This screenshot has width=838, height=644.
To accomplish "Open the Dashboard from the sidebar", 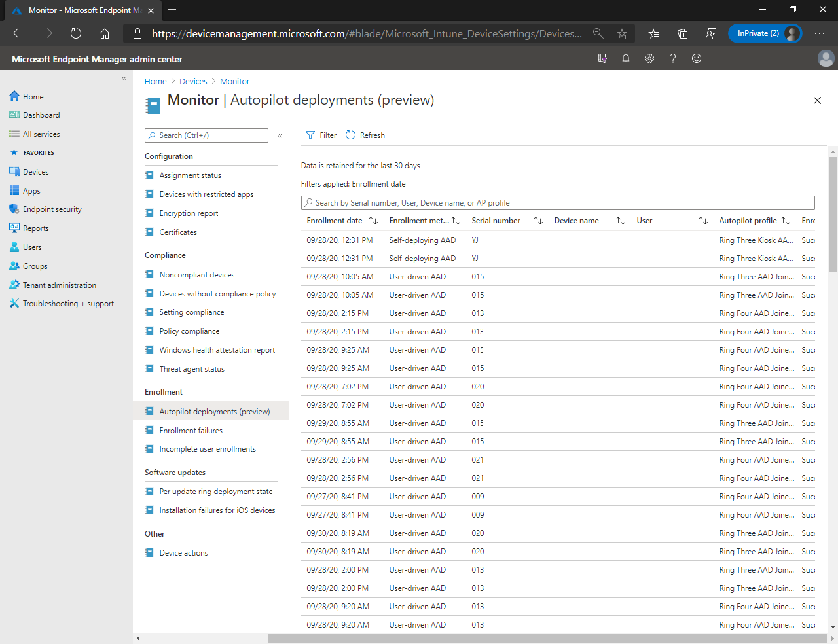I will click(41, 115).
